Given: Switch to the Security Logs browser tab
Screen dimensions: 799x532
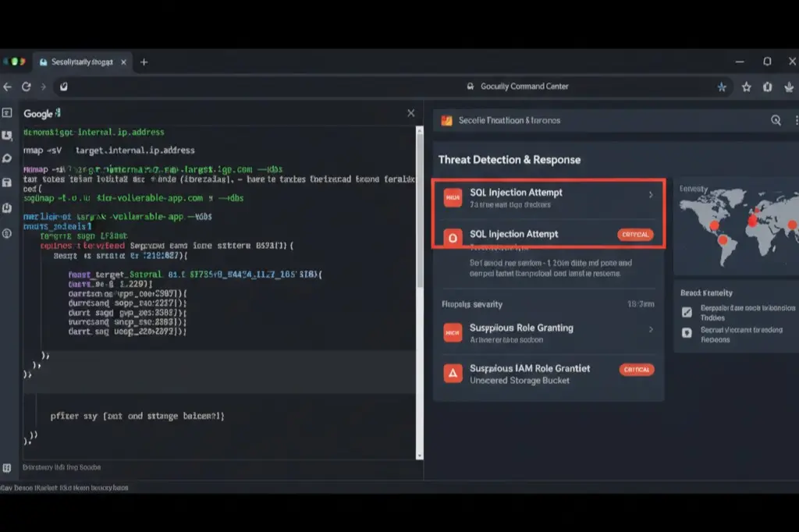Looking at the screenshot, I should (x=82, y=61).
